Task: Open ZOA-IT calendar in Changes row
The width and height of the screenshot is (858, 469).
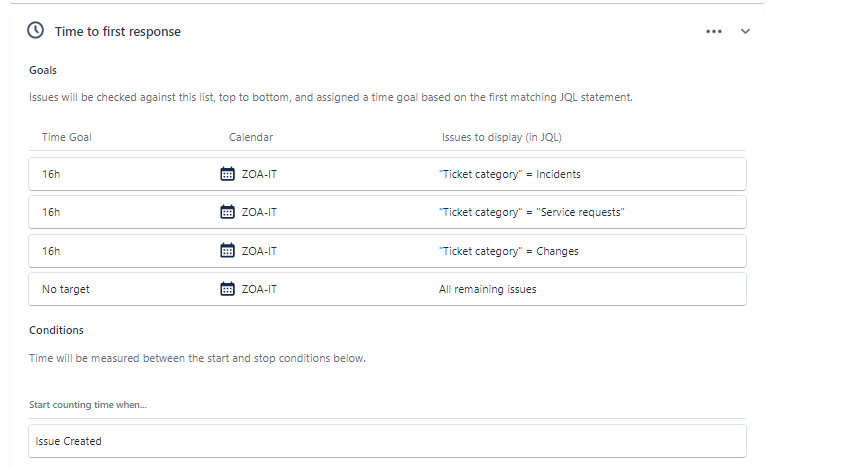Action: [x=259, y=251]
